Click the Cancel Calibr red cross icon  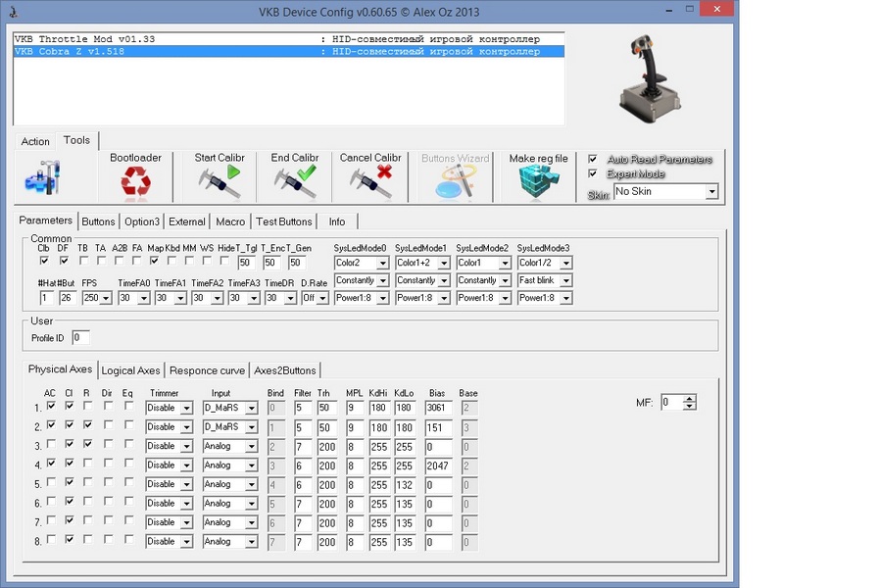coord(370,181)
